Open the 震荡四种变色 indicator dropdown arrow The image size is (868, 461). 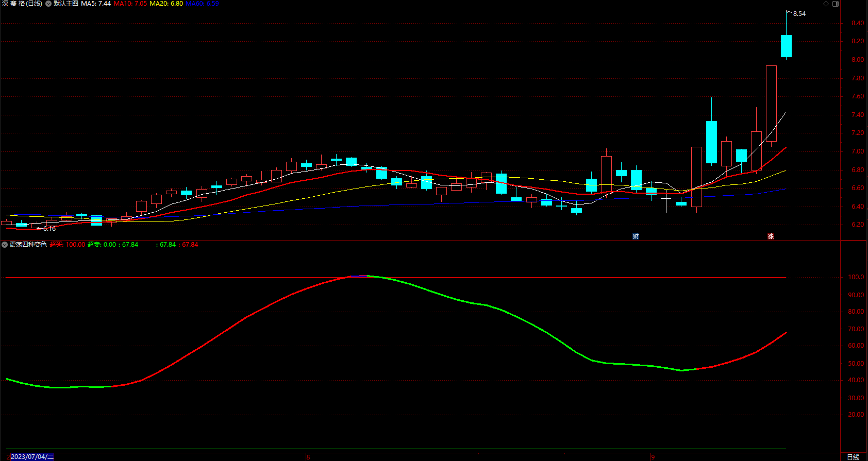tap(5, 245)
